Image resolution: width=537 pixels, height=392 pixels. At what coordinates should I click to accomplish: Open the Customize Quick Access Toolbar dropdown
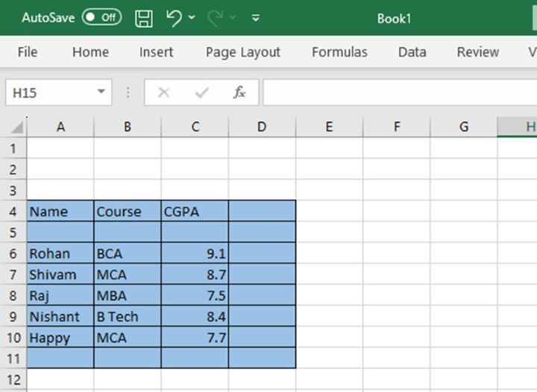point(256,18)
